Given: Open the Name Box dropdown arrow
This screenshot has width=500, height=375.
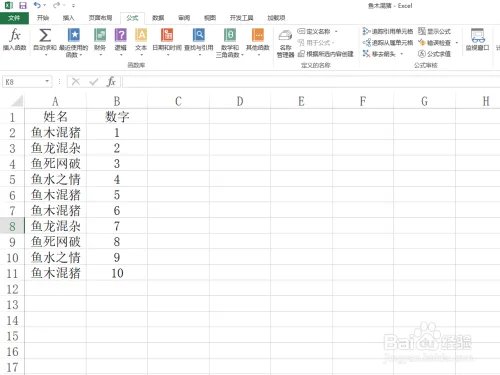Looking at the screenshot, I should 47,81.
